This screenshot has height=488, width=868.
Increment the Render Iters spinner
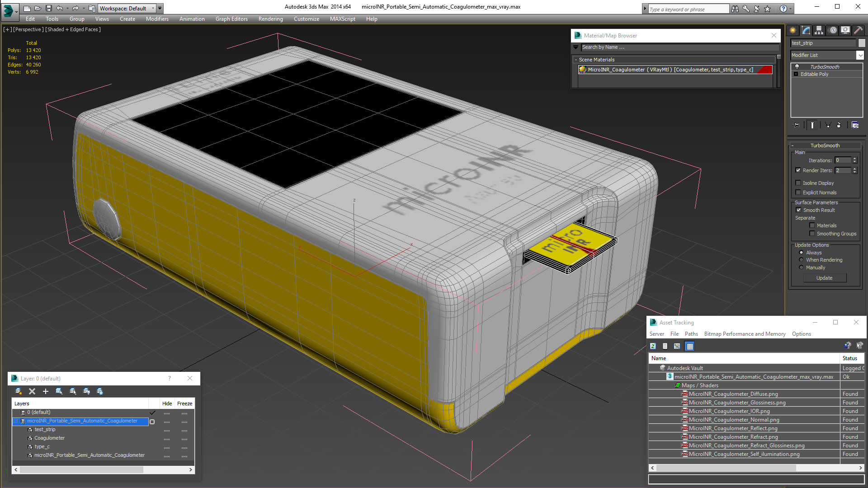click(x=854, y=169)
